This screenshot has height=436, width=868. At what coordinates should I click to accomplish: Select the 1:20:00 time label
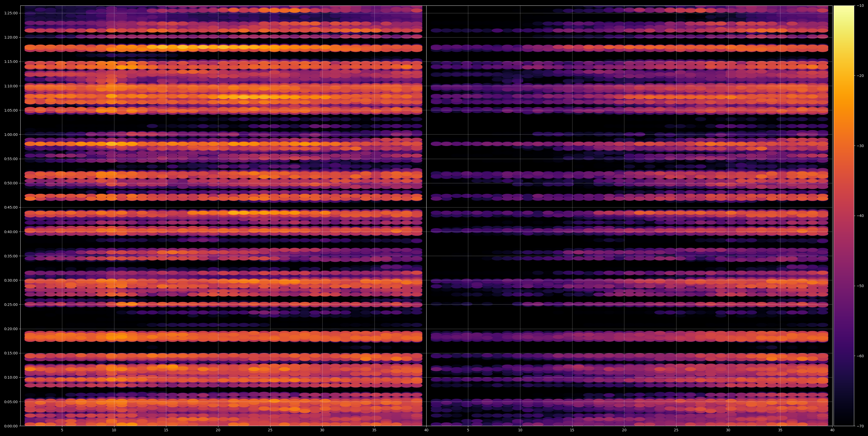tap(11, 38)
